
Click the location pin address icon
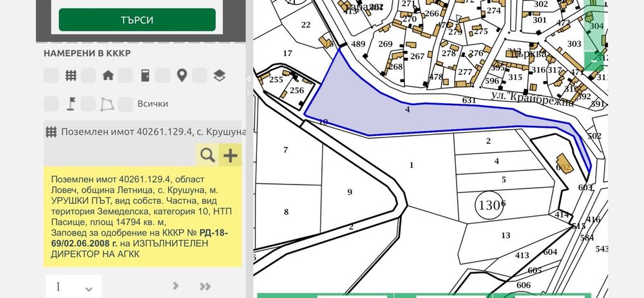point(182,75)
